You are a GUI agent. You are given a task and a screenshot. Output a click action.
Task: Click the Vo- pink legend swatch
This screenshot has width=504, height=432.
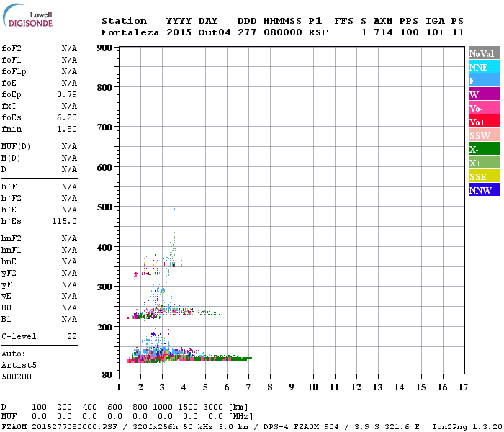click(x=484, y=108)
